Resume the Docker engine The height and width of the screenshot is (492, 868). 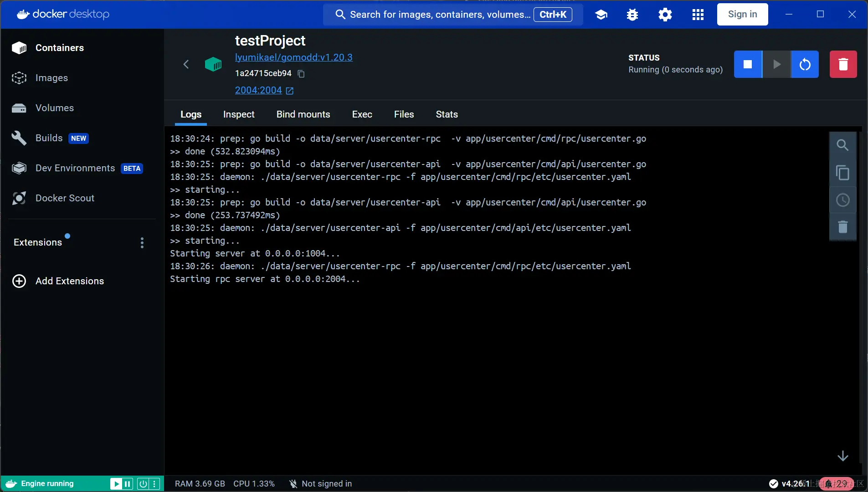[116, 484]
